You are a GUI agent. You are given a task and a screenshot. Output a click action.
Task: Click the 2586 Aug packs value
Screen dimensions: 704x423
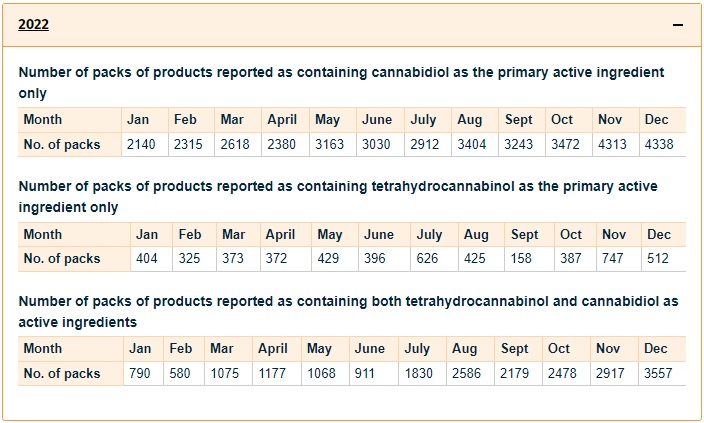465,374
